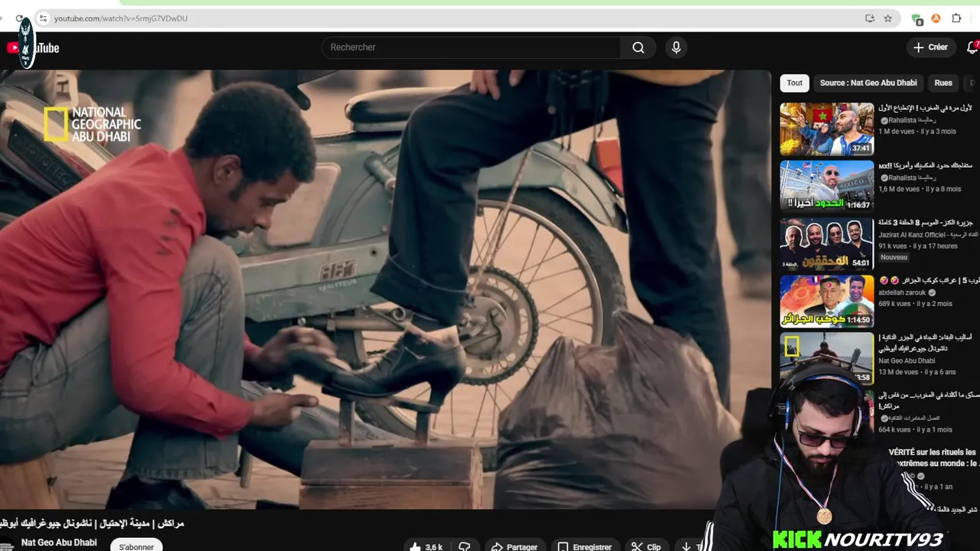Click the YouTube search magnifier button
This screenshot has width=980, height=551.
coord(638,47)
